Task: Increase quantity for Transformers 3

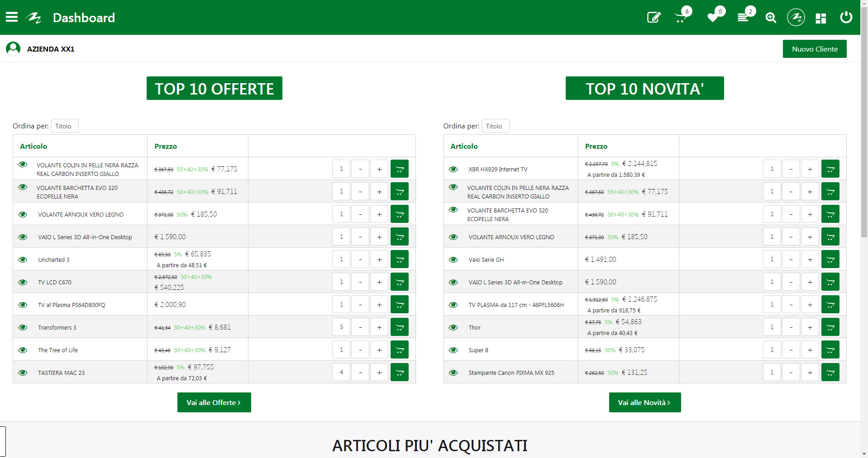Action: [x=379, y=327]
